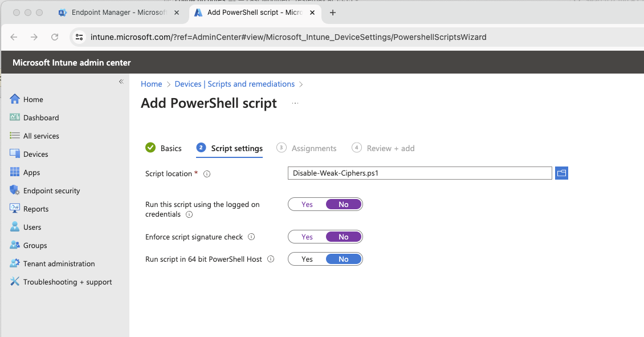This screenshot has width=644, height=337.
Task: Go to the Basics step
Action: (164, 148)
